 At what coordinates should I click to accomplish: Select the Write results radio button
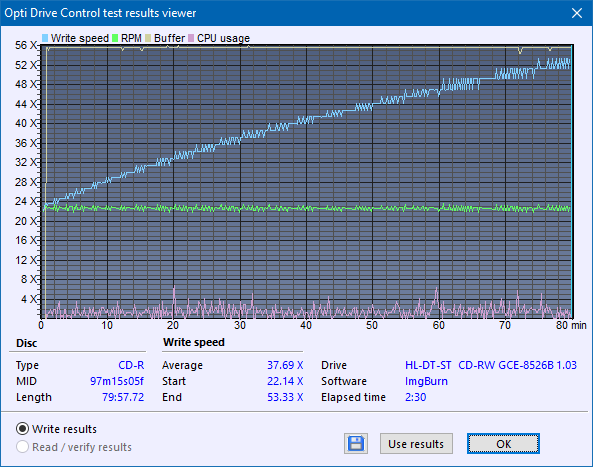22,429
